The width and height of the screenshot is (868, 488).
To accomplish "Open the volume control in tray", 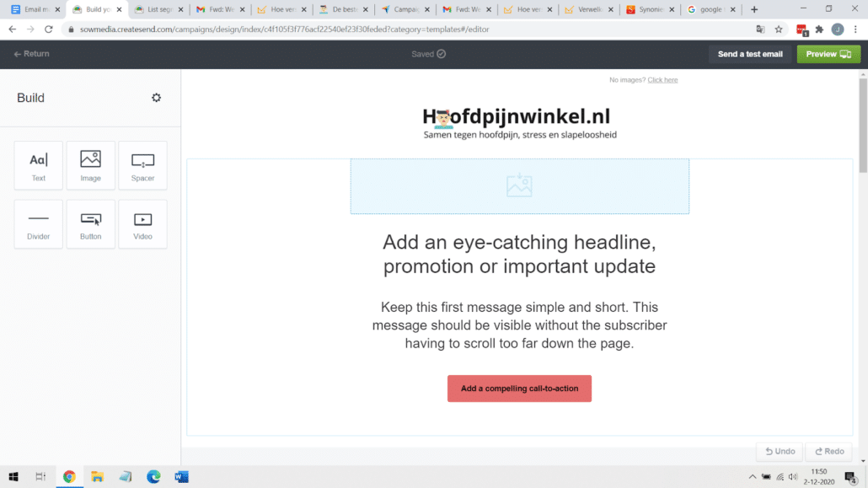I will coord(793,476).
